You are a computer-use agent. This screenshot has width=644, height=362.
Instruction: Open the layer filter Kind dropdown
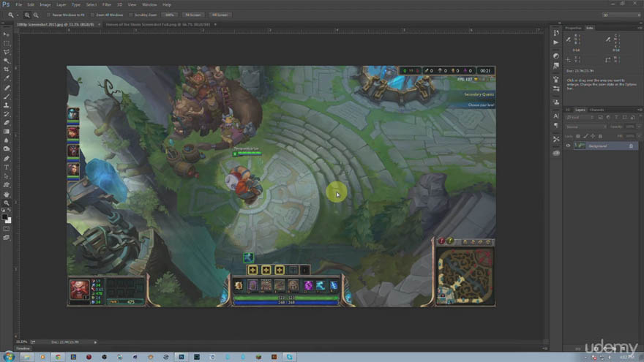point(580,118)
